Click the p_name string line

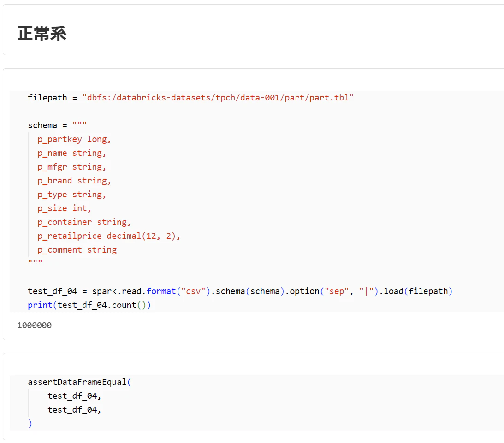pos(71,153)
